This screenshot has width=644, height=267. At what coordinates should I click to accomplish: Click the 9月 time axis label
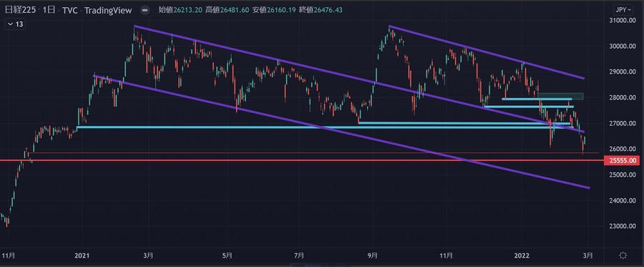(x=372, y=256)
